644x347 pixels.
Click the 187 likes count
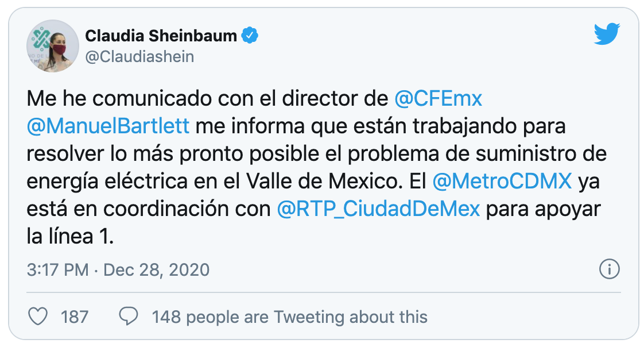point(75,317)
